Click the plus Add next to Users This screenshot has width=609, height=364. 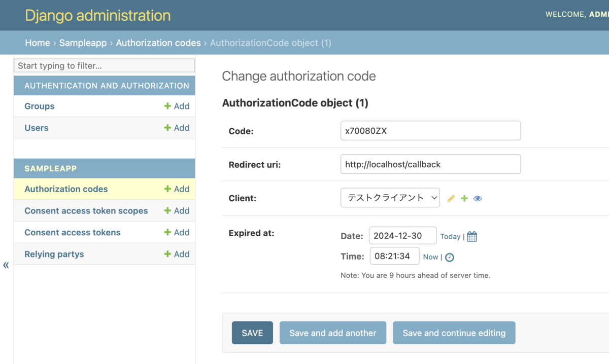pos(177,128)
